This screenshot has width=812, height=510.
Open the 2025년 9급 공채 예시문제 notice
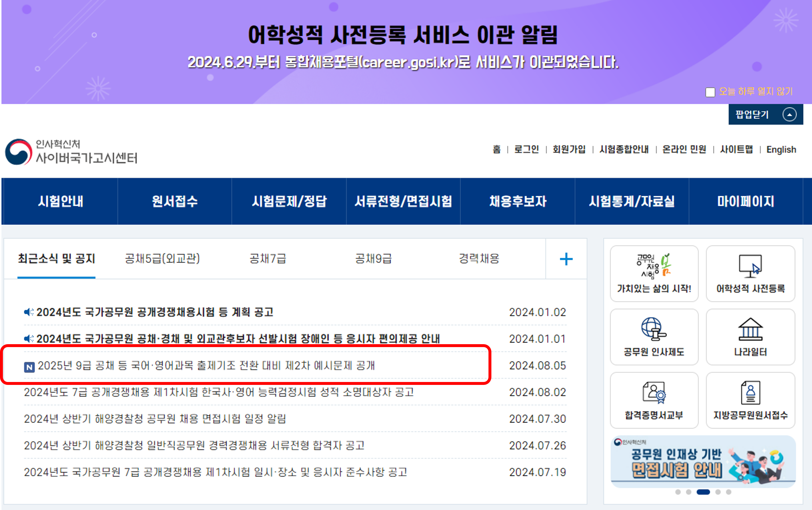(x=206, y=366)
